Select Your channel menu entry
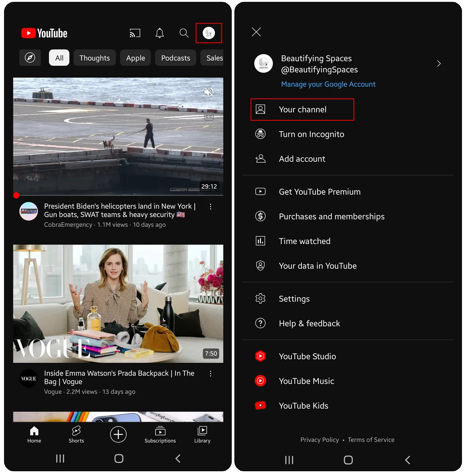 [302, 109]
